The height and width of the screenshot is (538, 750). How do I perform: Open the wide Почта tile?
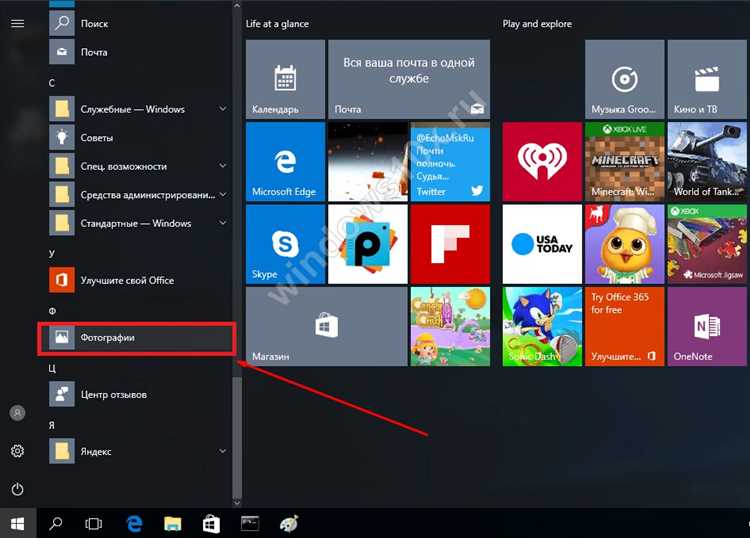tap(409, 79)
